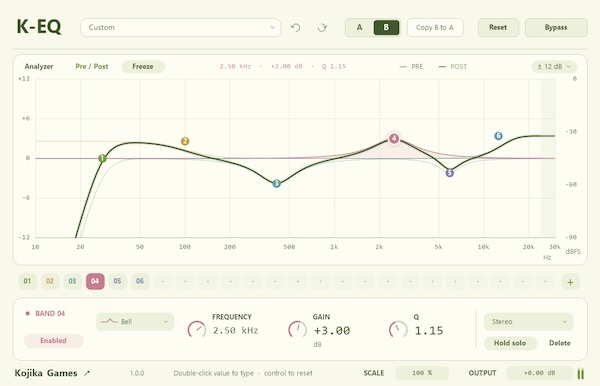Click the undo arrow icon

(x=295, y=28)
